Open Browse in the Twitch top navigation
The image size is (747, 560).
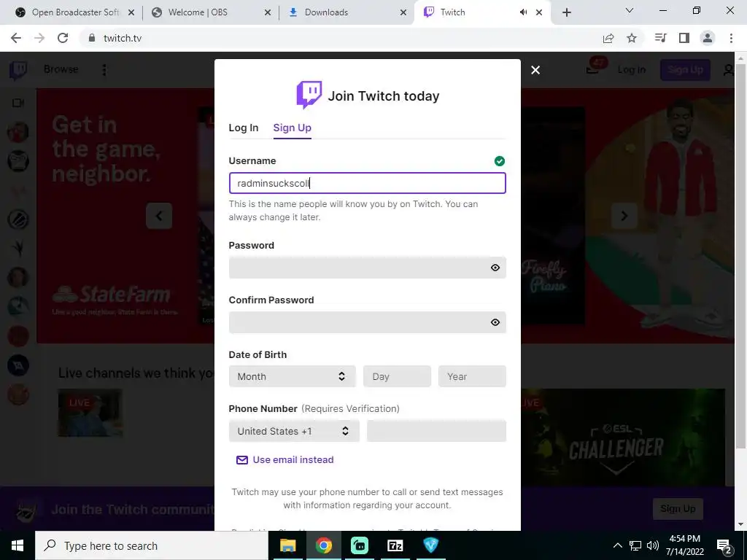61,69
